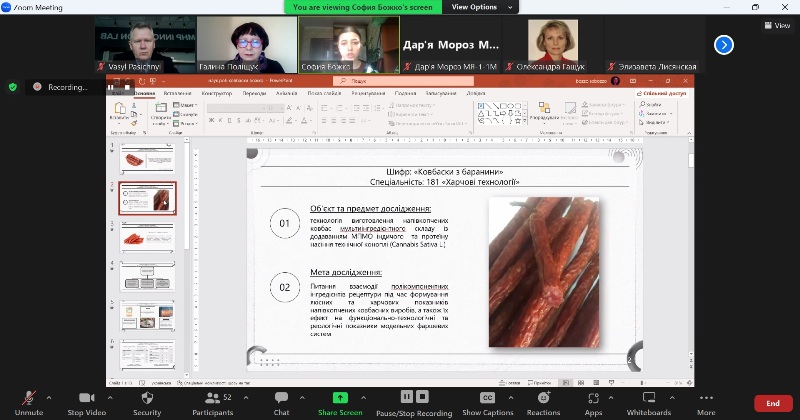Image resolution: width=800 pixels, height=420 pixels.
Task: Show next participants with blue arrow
Action: (724, 44)
